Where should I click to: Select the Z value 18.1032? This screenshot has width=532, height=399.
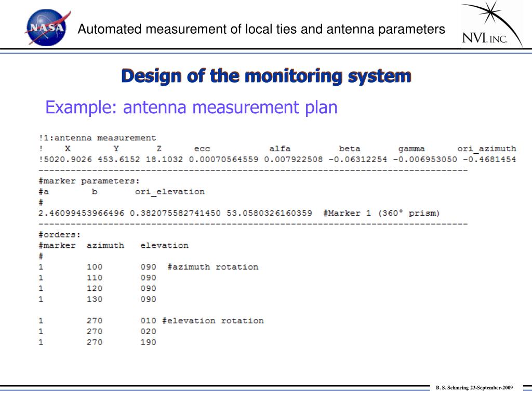click(x=164, y=159)
